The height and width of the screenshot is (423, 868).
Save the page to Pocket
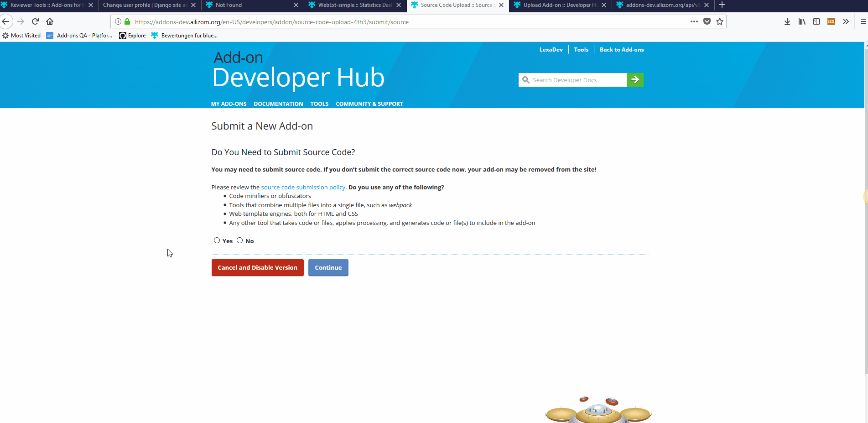pos(707,21)
